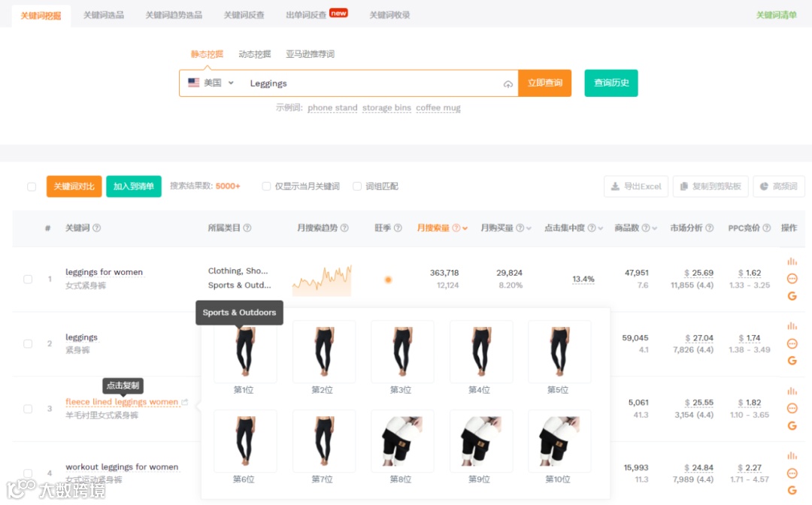Click the more-options circle icon in row 1
Viewport: 812px width, 505px height.
pos(792,279)
